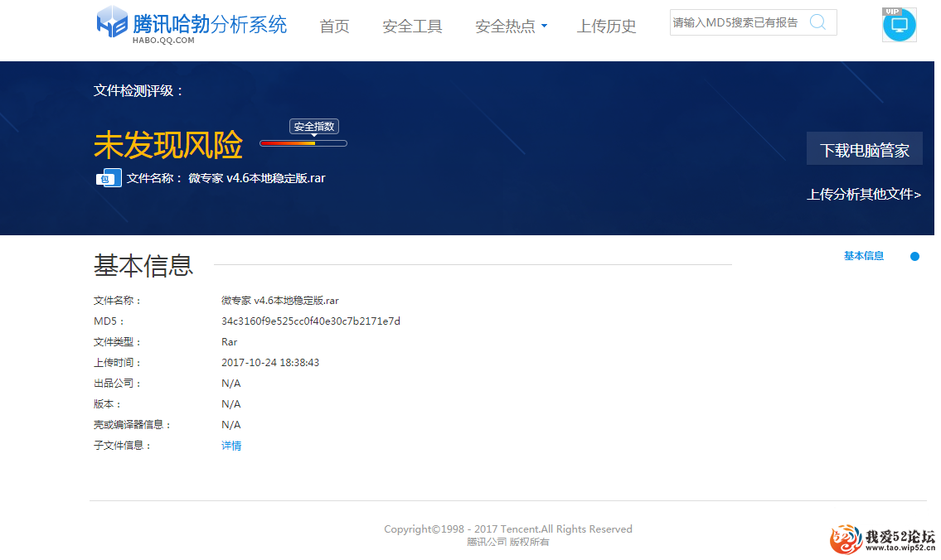Click N/A value for 版本

tap(231, 404)
